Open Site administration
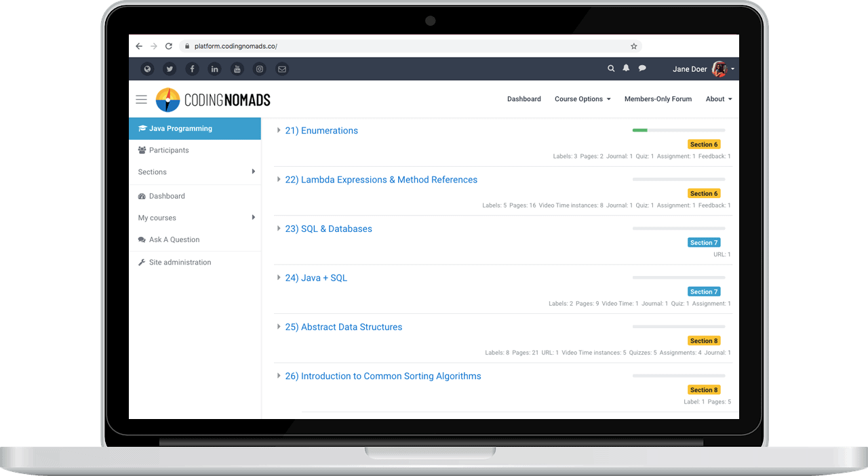The height and width of the screenshot is (476, 868). [x=195, y=262]
